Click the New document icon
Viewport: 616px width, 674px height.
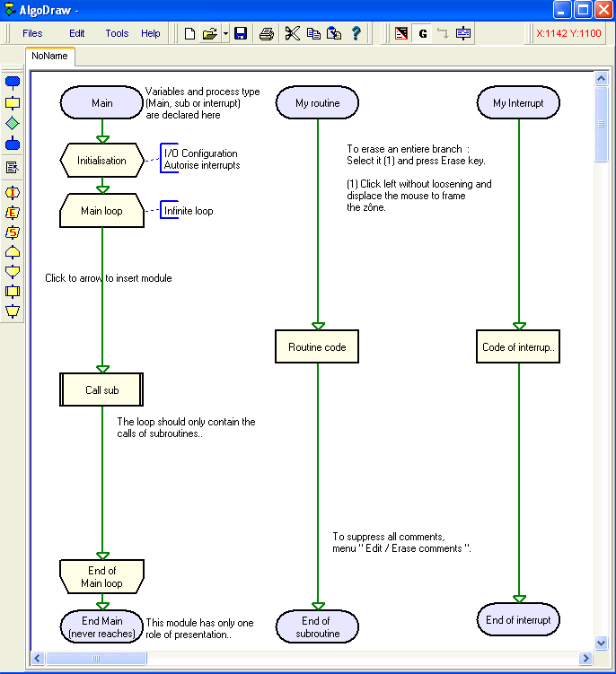pos(189,34)
